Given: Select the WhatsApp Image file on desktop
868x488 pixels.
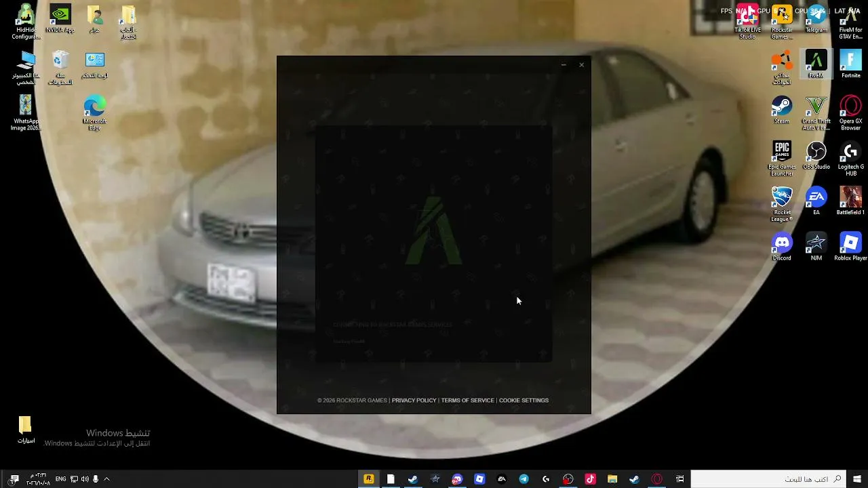Looking at the screenshot, I should (x=26, y=113).
